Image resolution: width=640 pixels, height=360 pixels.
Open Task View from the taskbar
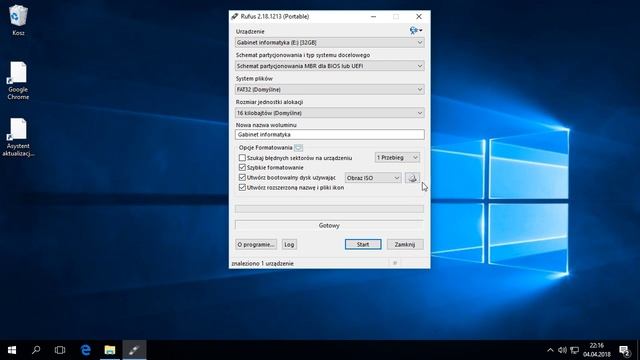[60, 350]
